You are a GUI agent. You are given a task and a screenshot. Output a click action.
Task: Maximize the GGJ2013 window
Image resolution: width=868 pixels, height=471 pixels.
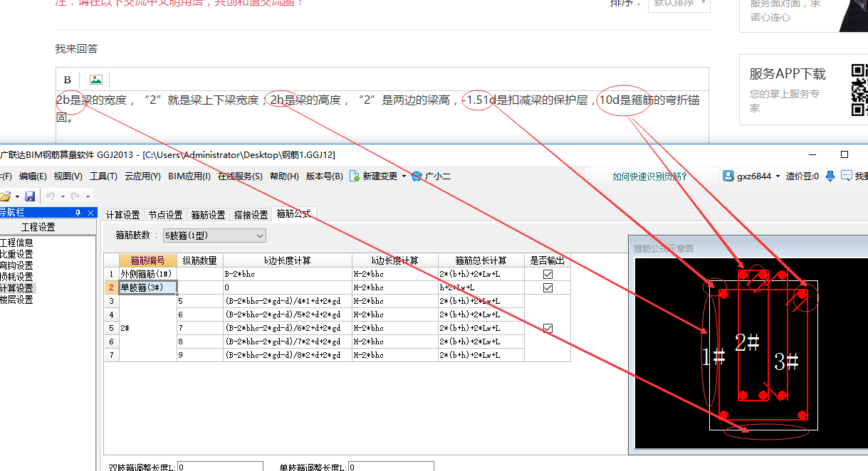845,154
